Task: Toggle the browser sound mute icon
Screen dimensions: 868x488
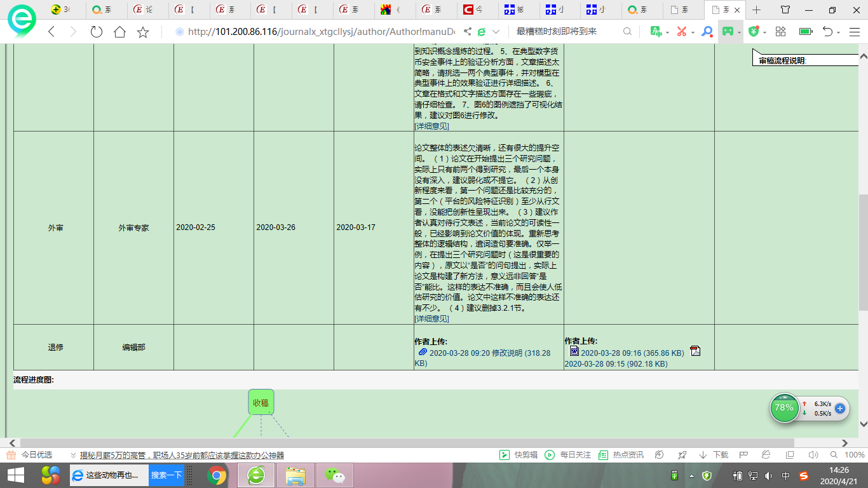Action: (814, 455)
